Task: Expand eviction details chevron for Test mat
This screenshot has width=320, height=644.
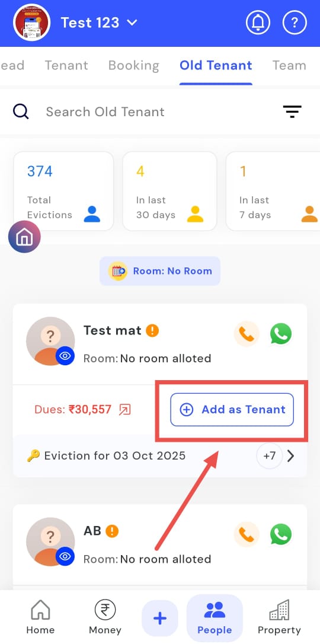Action: coord(291,456)
